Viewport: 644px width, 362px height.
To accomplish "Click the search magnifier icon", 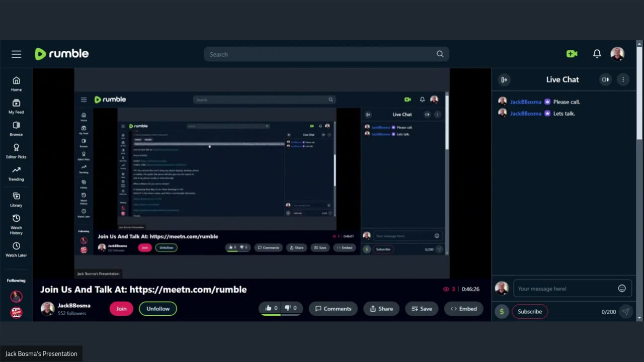I will pos(440,54).
